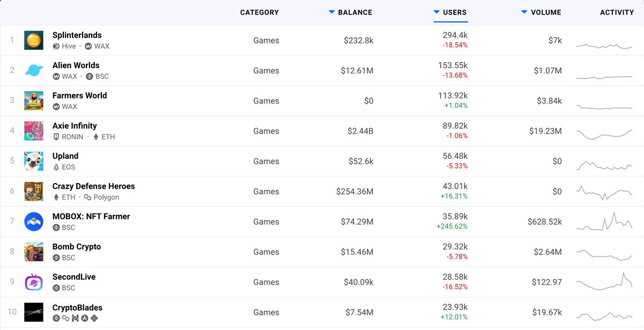
Task: Click the $254.36M balance value
Action: [x=355, y=192]
